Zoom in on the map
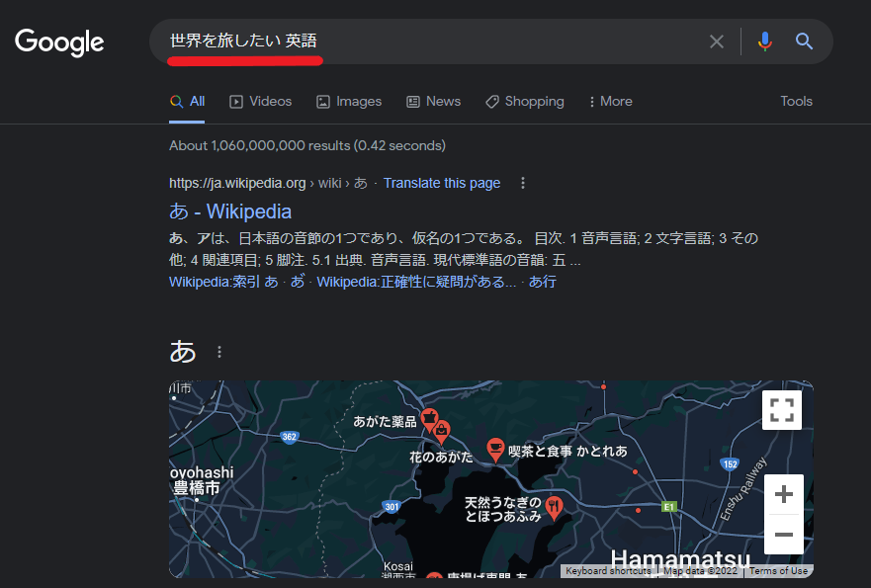This screenshot has width=871, height=588. [x=783, y=494]
